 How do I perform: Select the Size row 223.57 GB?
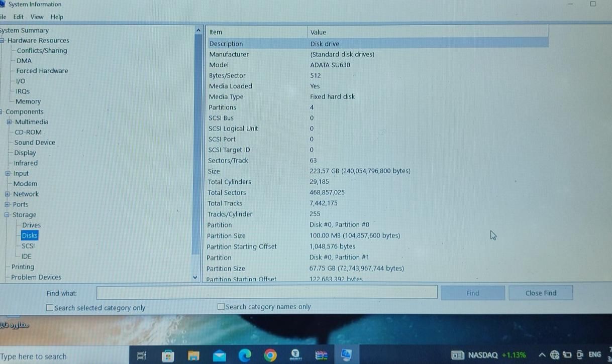click(x=377, y=171)
